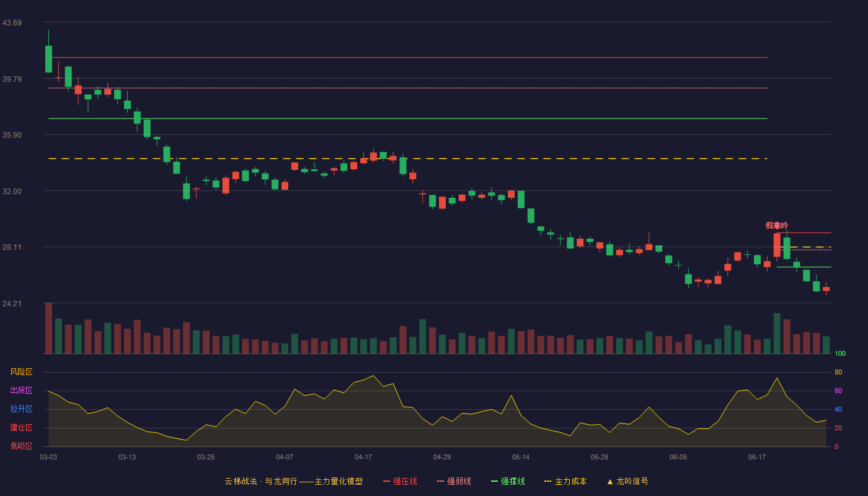Click the 04-17 date label
Screen dimensions: 868x496
pos(363,457)
